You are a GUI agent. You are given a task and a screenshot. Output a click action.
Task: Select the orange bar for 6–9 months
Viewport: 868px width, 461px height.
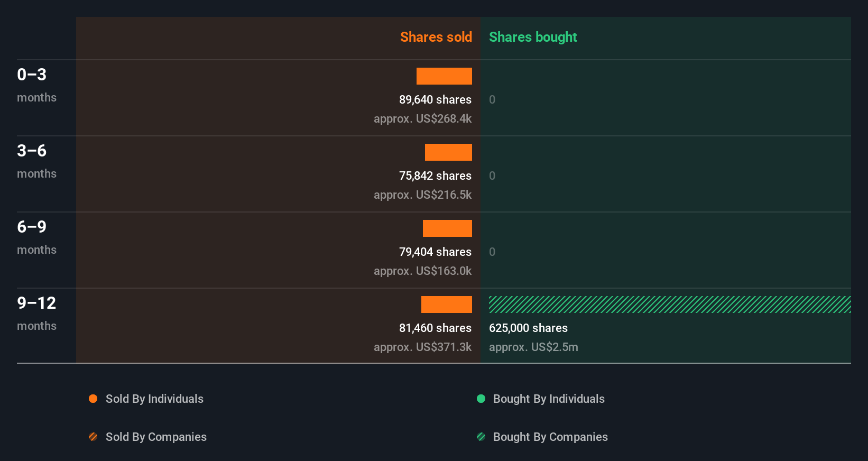click(447, 228)
